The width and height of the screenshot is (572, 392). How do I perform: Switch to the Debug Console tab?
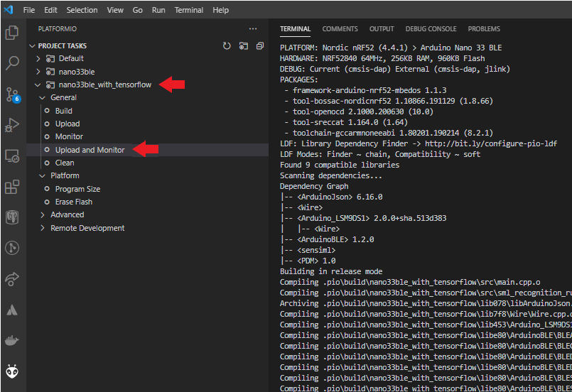tap(431, 29)
